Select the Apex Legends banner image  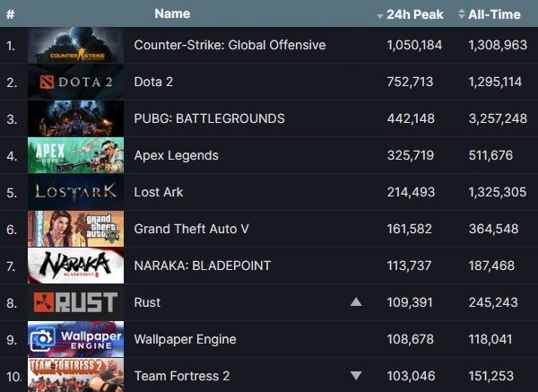click(75, 155)
